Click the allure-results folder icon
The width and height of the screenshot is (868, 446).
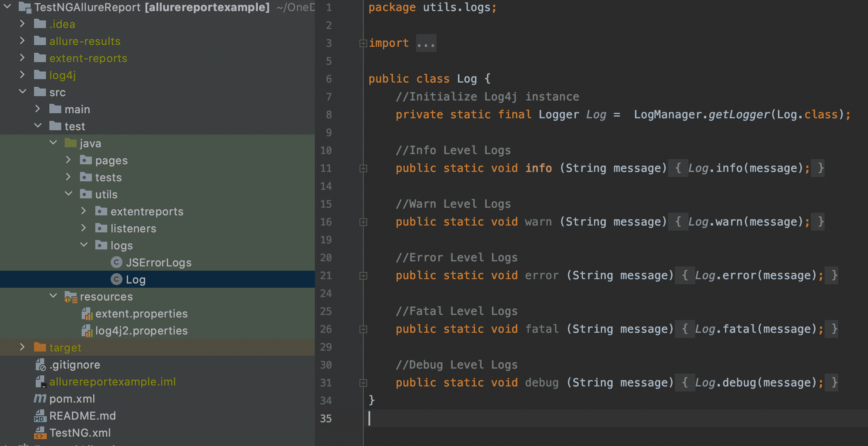(40, 41)
